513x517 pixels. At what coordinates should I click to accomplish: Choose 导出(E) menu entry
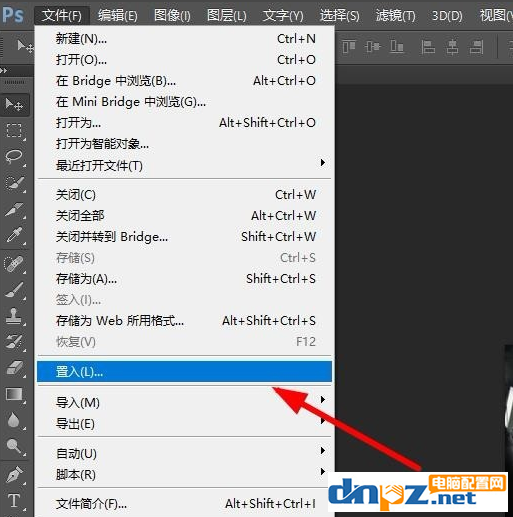click(x=184, y=424)
